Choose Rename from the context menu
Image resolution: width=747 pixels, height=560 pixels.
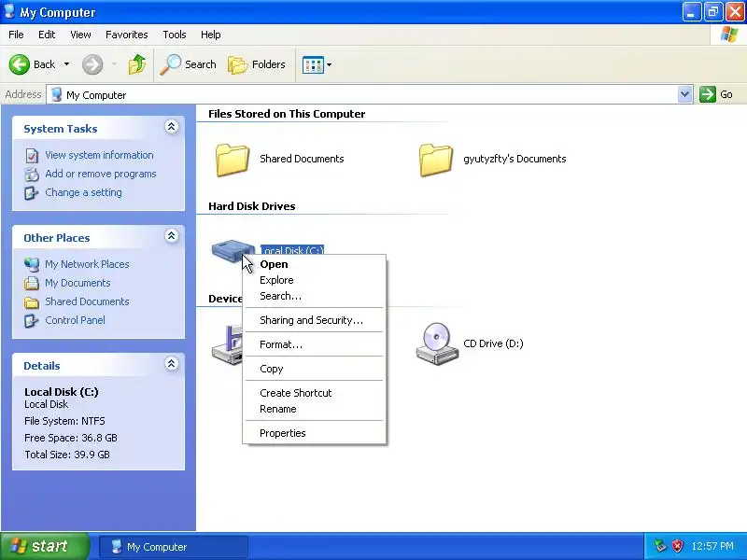315,409
